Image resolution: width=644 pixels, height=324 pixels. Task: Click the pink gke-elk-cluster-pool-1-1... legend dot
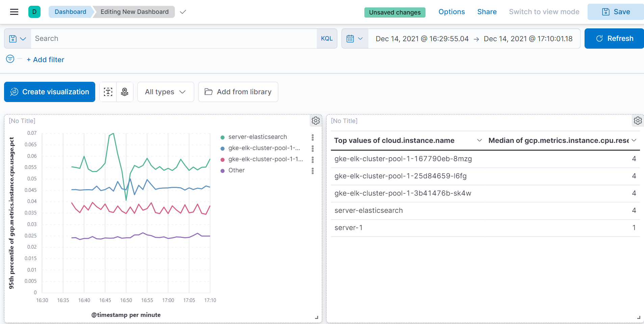tap(223, 159)
